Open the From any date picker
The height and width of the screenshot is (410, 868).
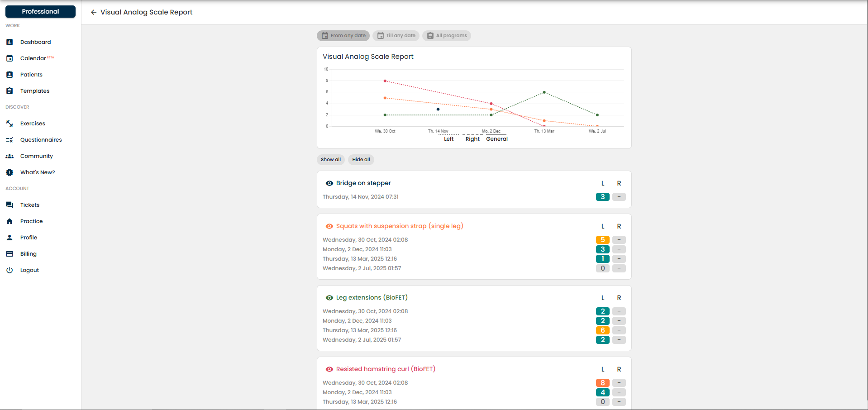(343, 36)
